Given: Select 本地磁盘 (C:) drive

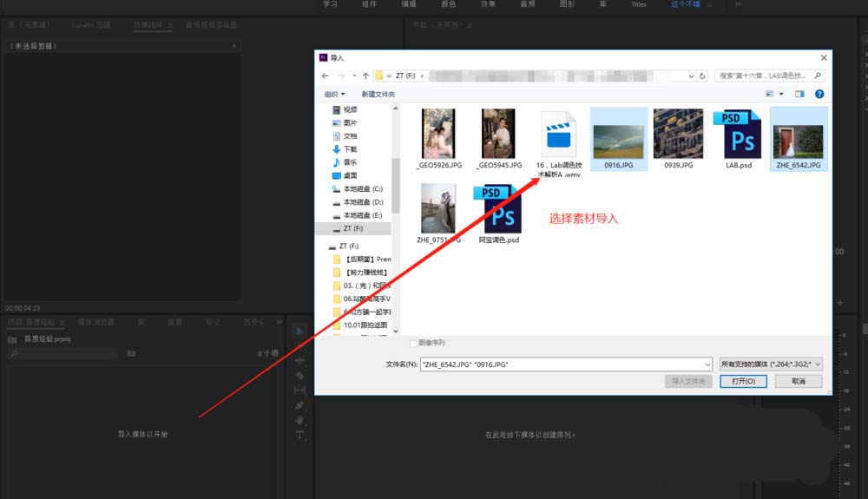Looking at the screenshot, I should pos(357,189).
